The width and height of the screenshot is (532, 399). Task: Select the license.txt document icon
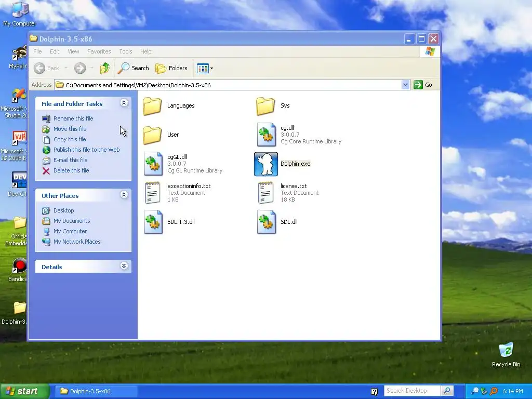pos(265,193)
